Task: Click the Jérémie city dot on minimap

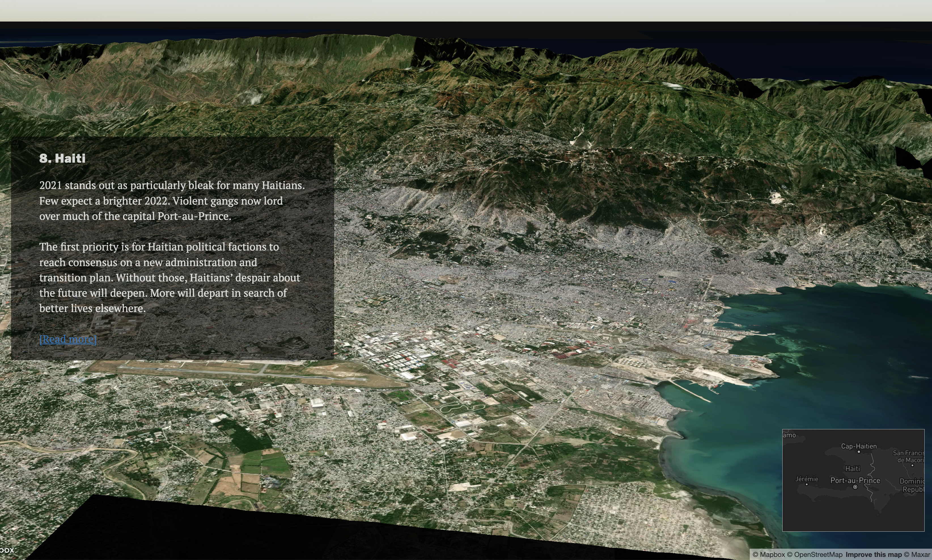Action: (807, 484)
